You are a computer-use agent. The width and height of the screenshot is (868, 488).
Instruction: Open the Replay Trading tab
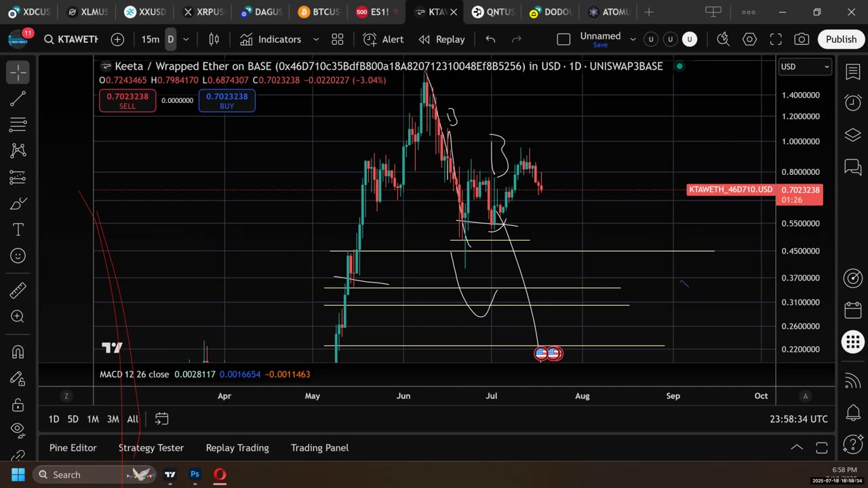(237, 447)
